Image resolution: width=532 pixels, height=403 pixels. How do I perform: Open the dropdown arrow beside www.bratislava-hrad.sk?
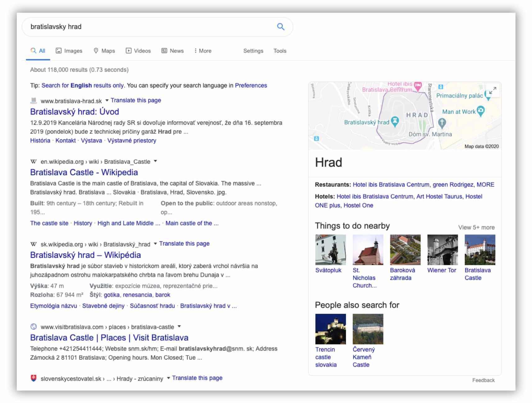coord(107,100)
